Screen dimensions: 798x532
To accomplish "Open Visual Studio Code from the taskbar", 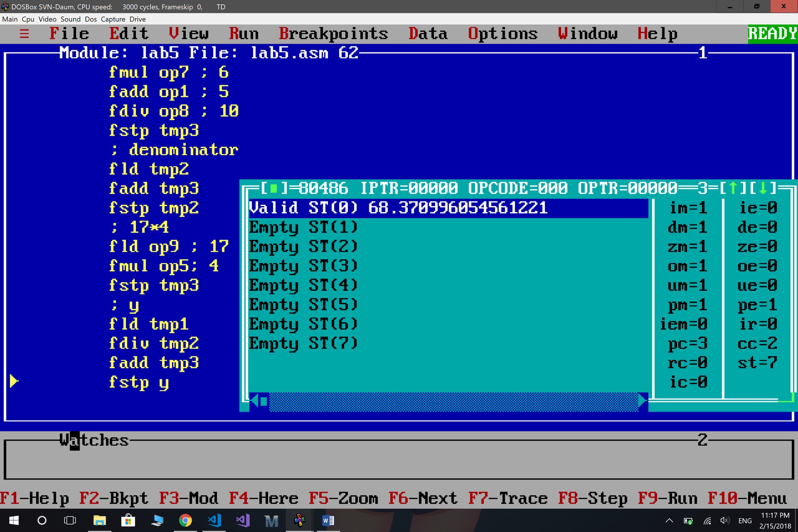I will [214, 520].
